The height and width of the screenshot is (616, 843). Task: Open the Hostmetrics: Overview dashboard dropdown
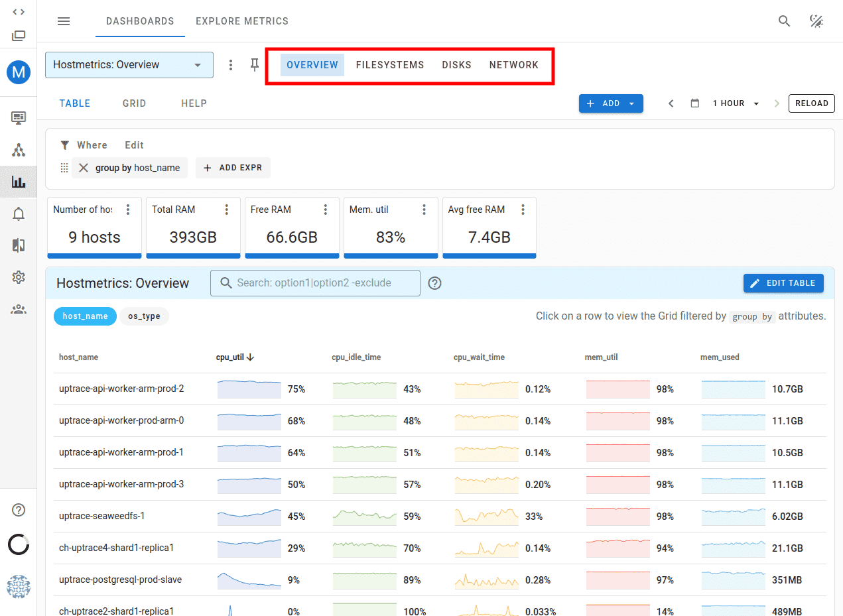coord(129,64)
